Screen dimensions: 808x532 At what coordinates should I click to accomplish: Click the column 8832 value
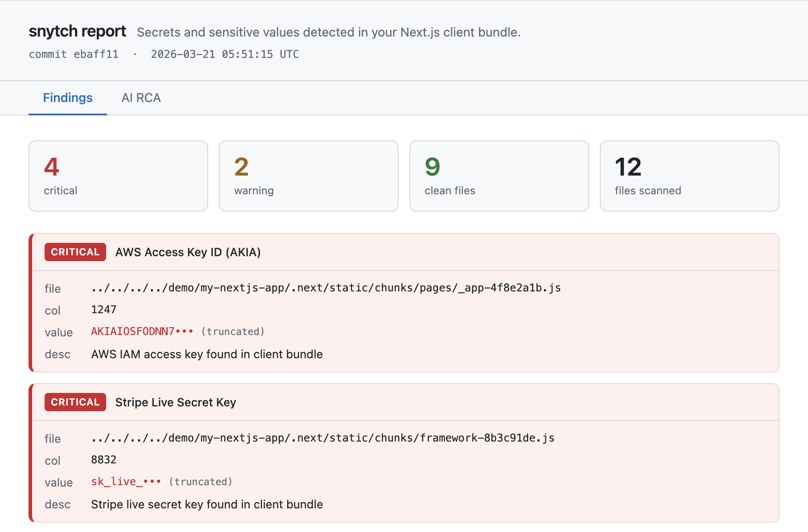click(104, 459)
